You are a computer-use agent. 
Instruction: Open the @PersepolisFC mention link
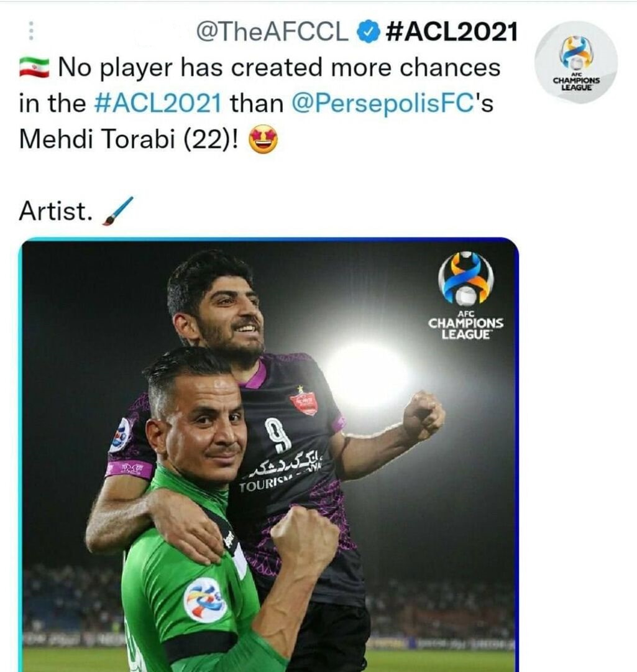[x=382, y=104]
